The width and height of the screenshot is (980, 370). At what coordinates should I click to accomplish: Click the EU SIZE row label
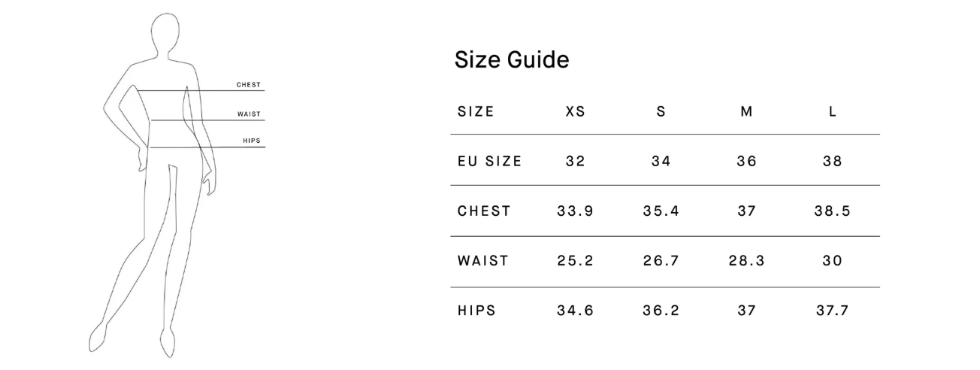point(489,161)
